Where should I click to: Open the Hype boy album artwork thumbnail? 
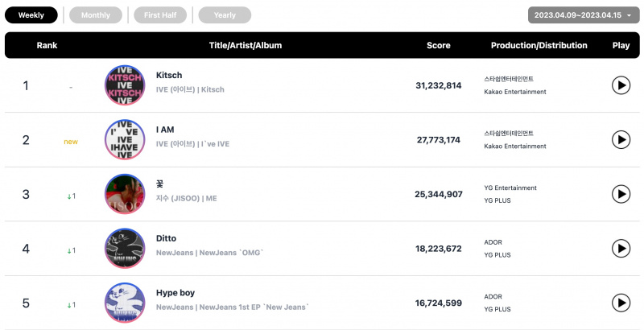(x=125, y=303)
